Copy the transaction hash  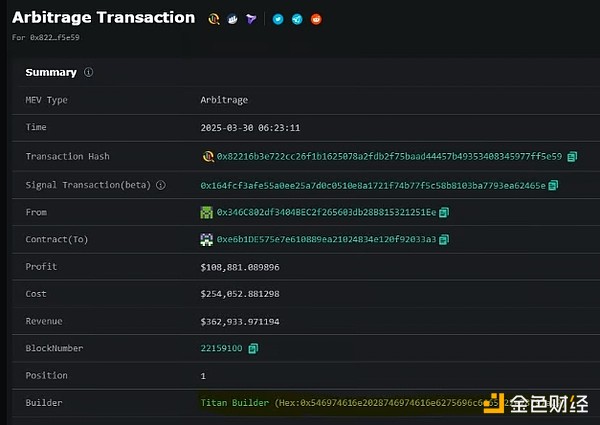coord(573,157)
